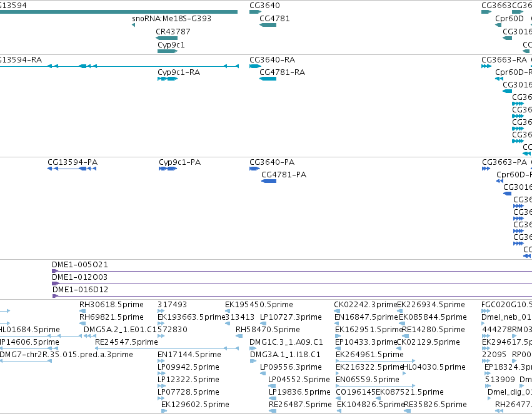Image resolution: width=532 pixels, height=414 pixels.
Task: Click the 313413 EST label
Action: click(x=239, y=317)
